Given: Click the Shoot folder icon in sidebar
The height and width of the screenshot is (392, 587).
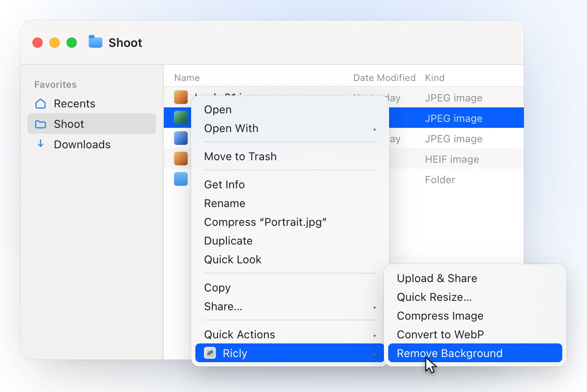Looking at the screenshot, I should (41, 124).
